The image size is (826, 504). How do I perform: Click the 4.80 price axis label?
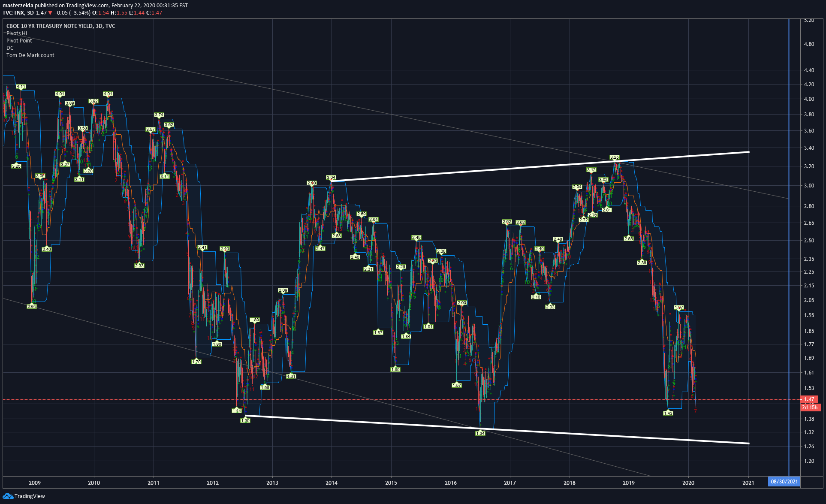pyautogui.click(x=809, y=44)
